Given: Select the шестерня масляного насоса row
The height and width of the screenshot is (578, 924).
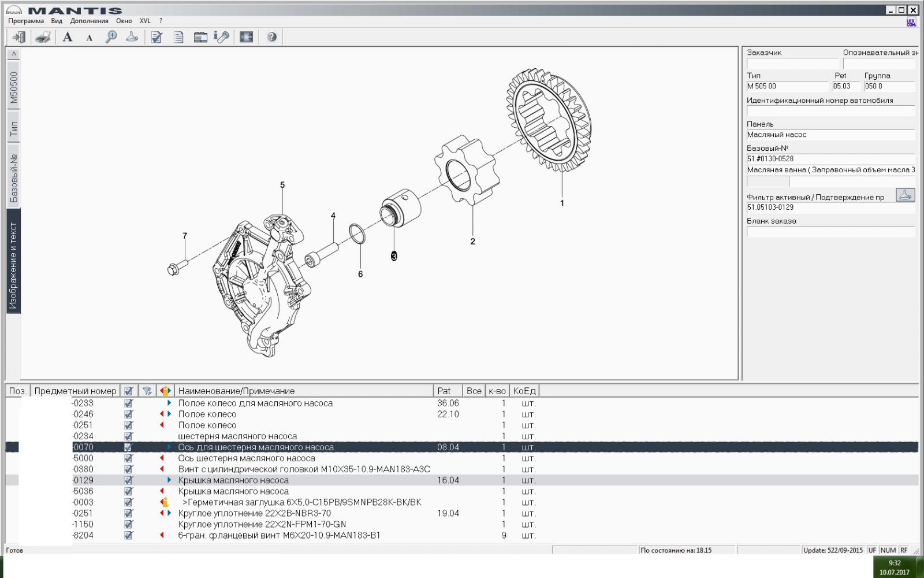Looking at the screenshot, I should click(462, 436).
